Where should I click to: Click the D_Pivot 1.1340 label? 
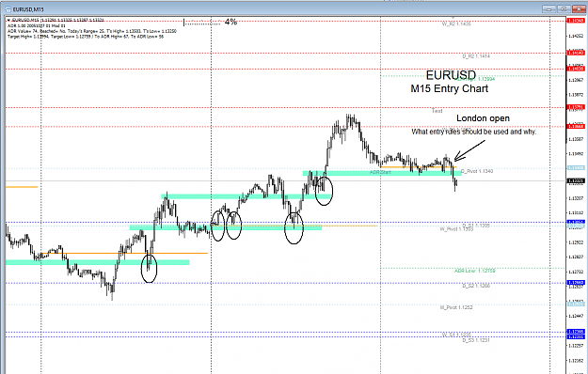tap(477, 171)
